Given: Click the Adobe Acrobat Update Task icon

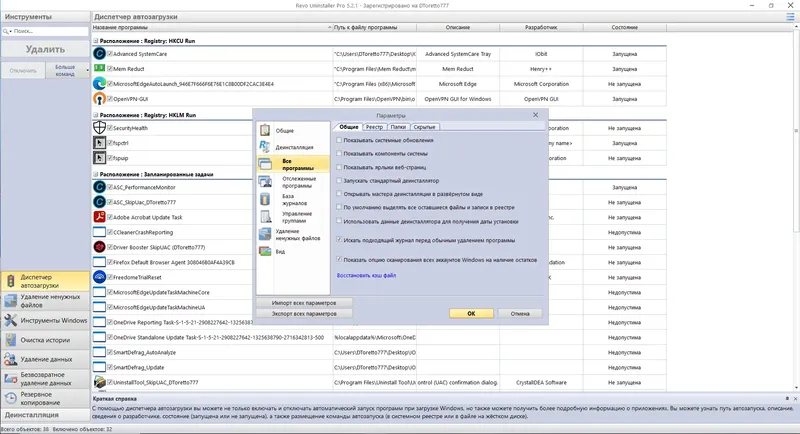Looking at the screenshot, I should point(99,217).
